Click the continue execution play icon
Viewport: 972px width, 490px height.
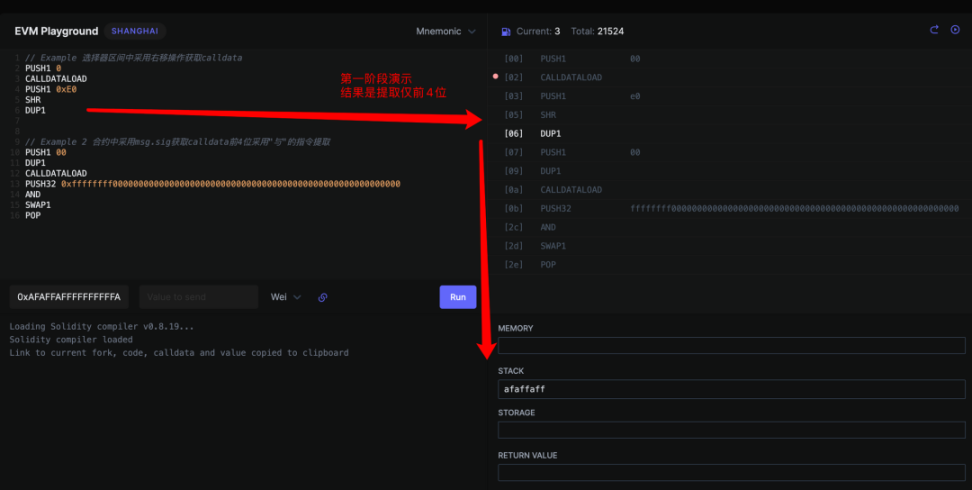pyautogui.click(x=955, y=30)
